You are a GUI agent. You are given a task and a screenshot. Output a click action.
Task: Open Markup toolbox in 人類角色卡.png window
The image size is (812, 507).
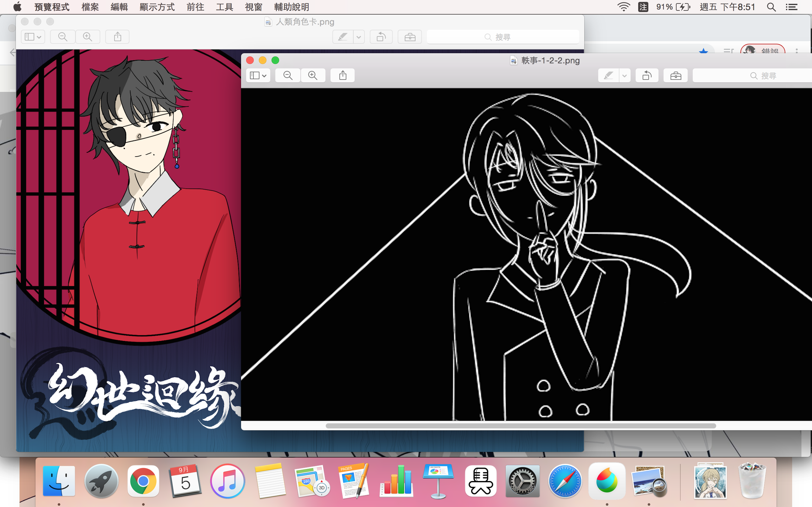(410, 37)
